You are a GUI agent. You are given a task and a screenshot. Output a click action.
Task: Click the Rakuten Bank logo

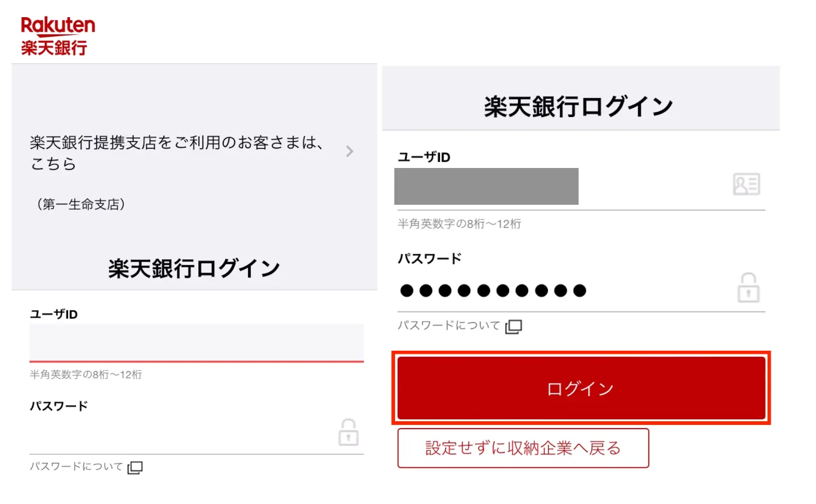pyautogui.click(x=58, y=36)
